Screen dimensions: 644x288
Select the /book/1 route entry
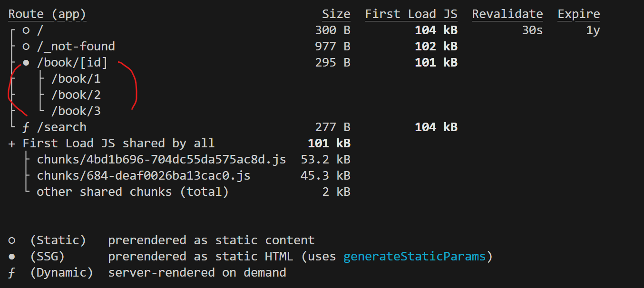[x=76, y=79]
